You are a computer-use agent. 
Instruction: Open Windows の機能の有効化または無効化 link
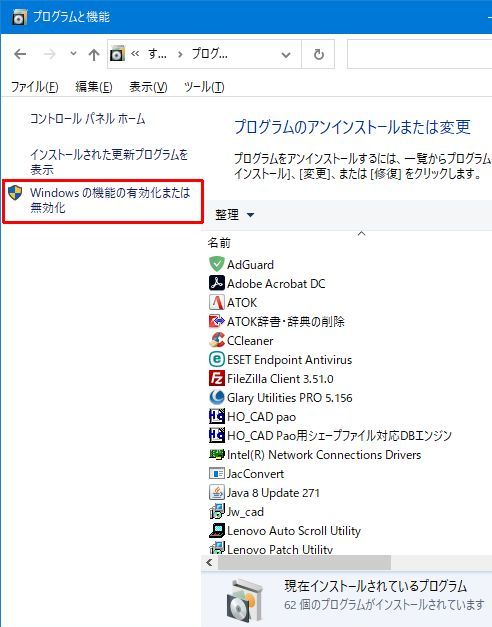[110, 200]
